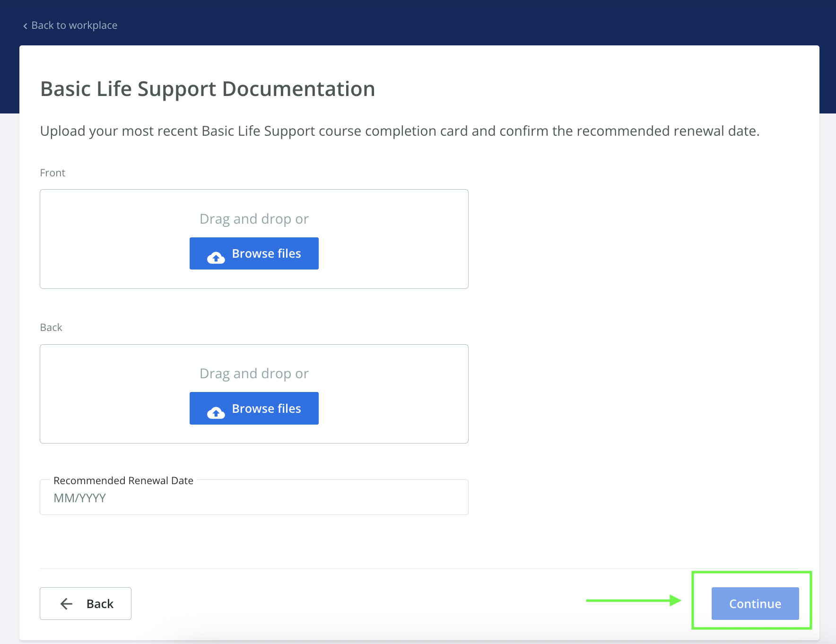
Task: Click the Back button at bottom left
Action: coord(86,603)
